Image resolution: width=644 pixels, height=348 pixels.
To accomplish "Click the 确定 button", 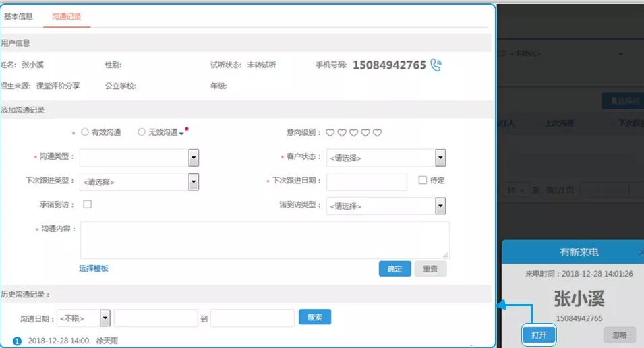I will (394, 268).
